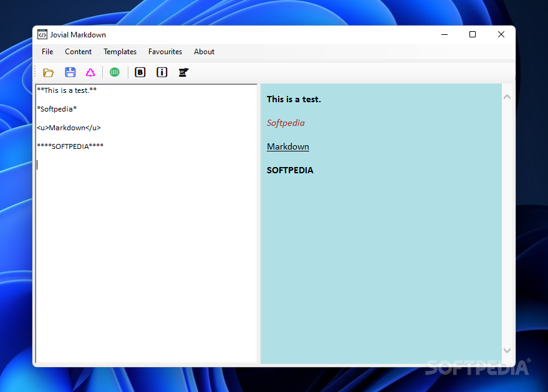
Task: Click the '****SOFTPEDIA****' line in the editor
Action: (70, 146)
